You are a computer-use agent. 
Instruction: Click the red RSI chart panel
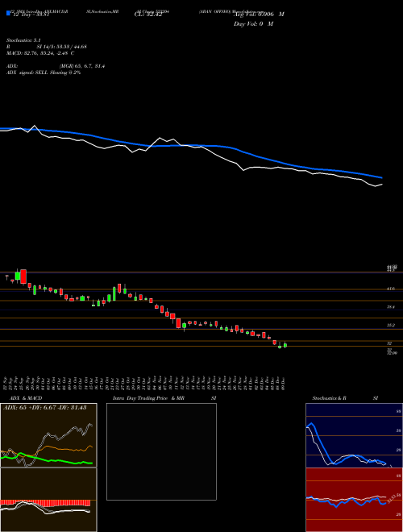354,500
